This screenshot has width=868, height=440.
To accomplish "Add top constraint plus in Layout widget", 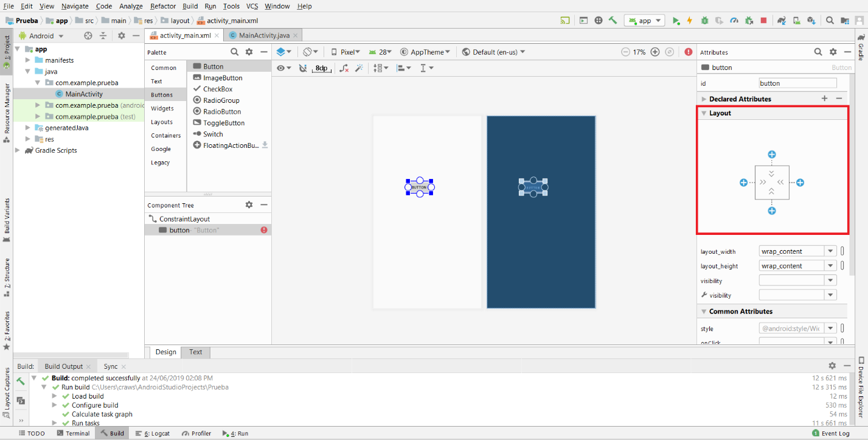I will tap(771, 155).
